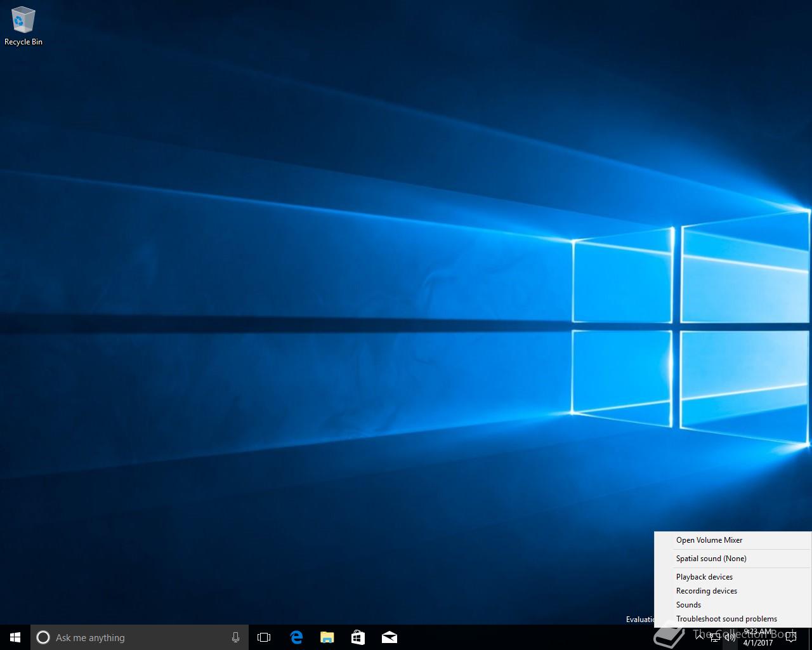The width and height of the screenshot is (812, 650).
Task: Show hidden tray icons chevron
Action: coord(700,637)
